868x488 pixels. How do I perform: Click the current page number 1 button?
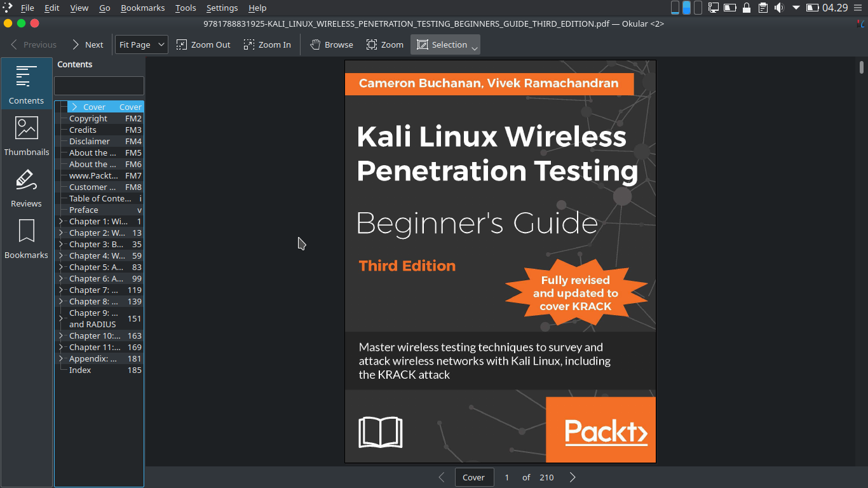point(507,477)
